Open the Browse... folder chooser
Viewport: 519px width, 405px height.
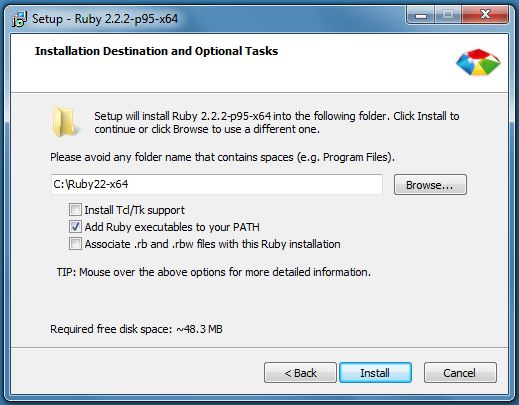click(x=430, y=185)
